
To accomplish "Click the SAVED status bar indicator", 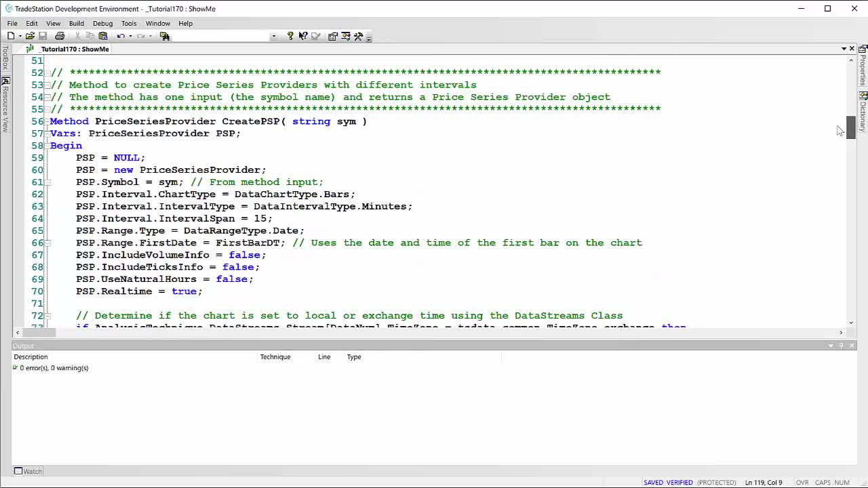I will click(653, 483).
